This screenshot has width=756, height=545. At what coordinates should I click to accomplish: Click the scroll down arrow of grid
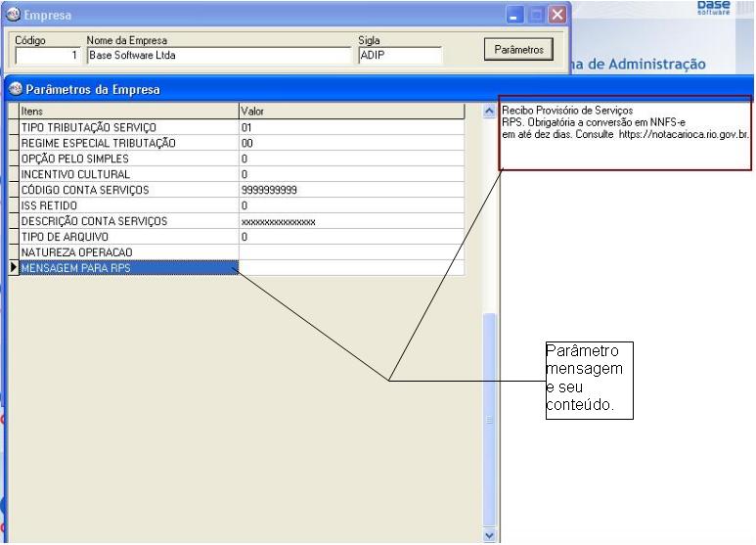point(491,535)
